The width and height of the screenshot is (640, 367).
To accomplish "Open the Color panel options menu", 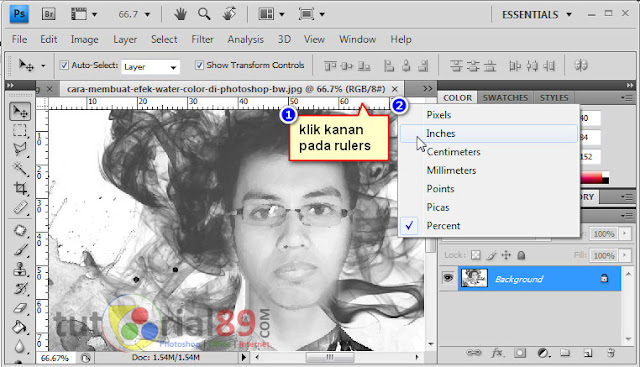I will [x=626, y=98].
